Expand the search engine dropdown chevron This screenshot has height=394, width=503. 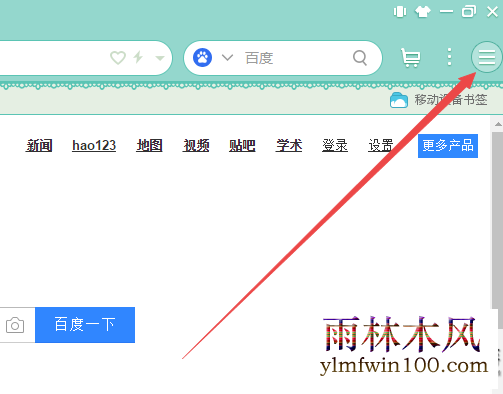227,57
